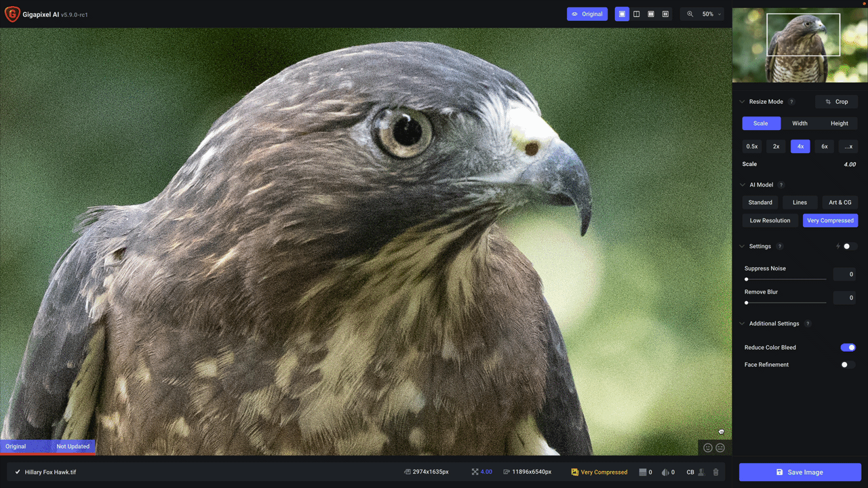Collapse the Resize Mode section
This screenshot has height=488, width=868.
[x=742, y=102]
